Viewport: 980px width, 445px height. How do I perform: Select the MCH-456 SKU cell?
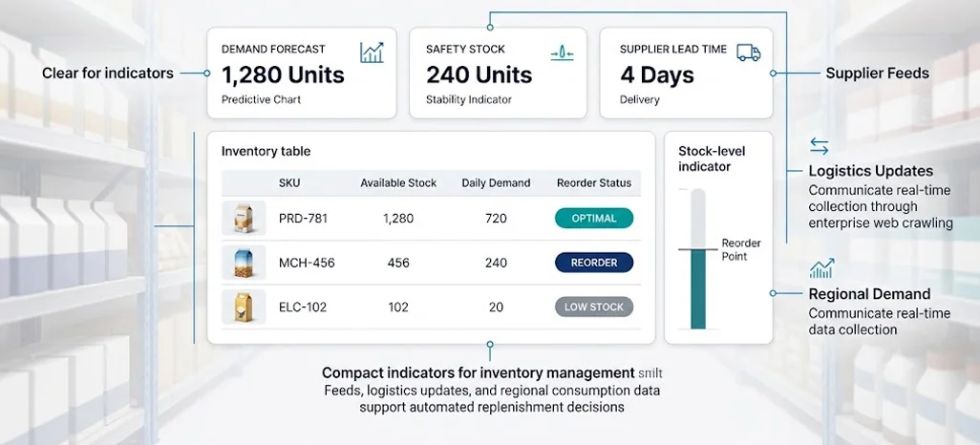pyautogui.click(x=307, y=264)
